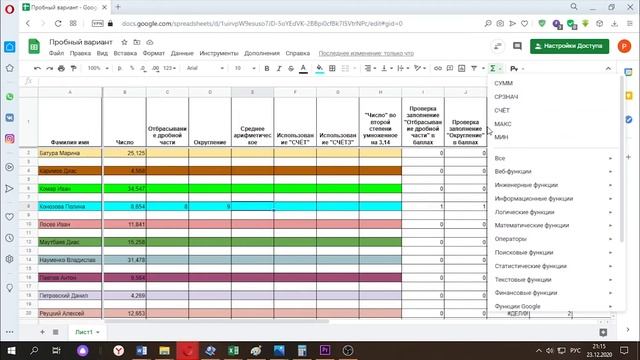Open Windows Start menu
The width and height of the screenshot is (640, 360).
point(11,351)
